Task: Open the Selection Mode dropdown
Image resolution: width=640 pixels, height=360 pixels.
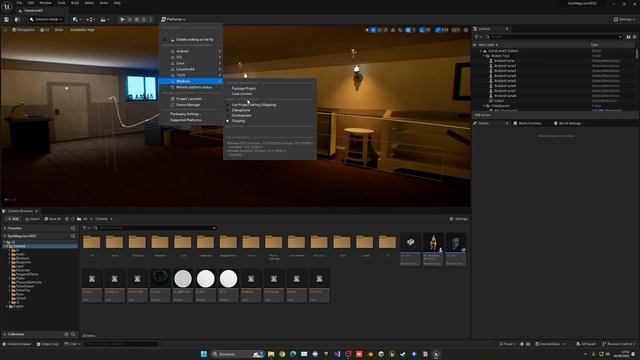Action: tap(46, 19)
